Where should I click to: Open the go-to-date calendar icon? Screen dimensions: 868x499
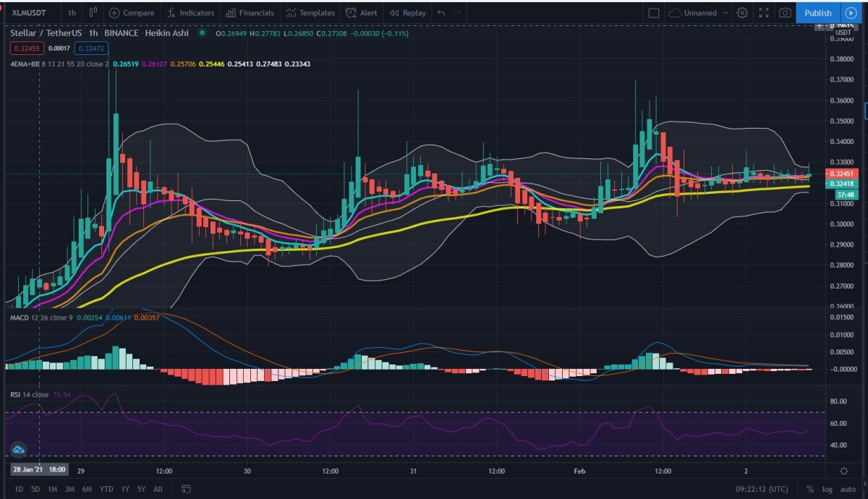point(186,489)
